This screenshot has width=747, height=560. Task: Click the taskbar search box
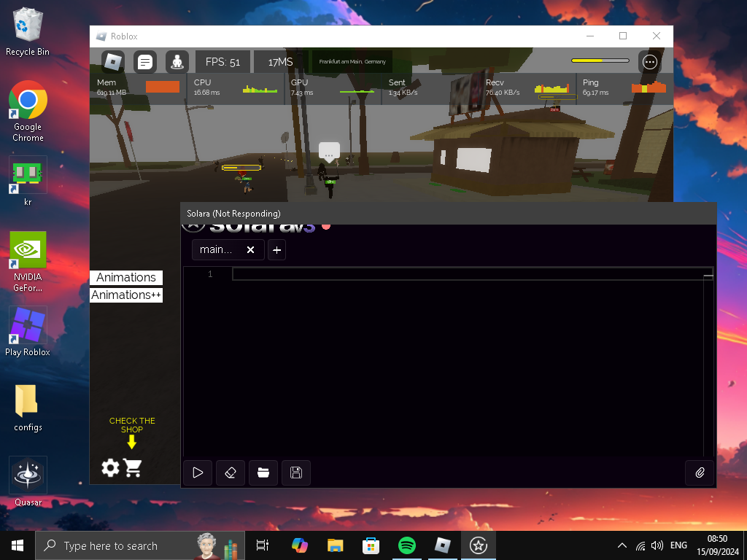point(140,545)
